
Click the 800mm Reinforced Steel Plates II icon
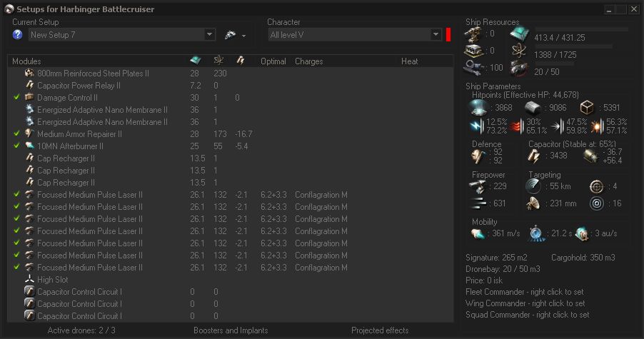click(x=29, y=73)
